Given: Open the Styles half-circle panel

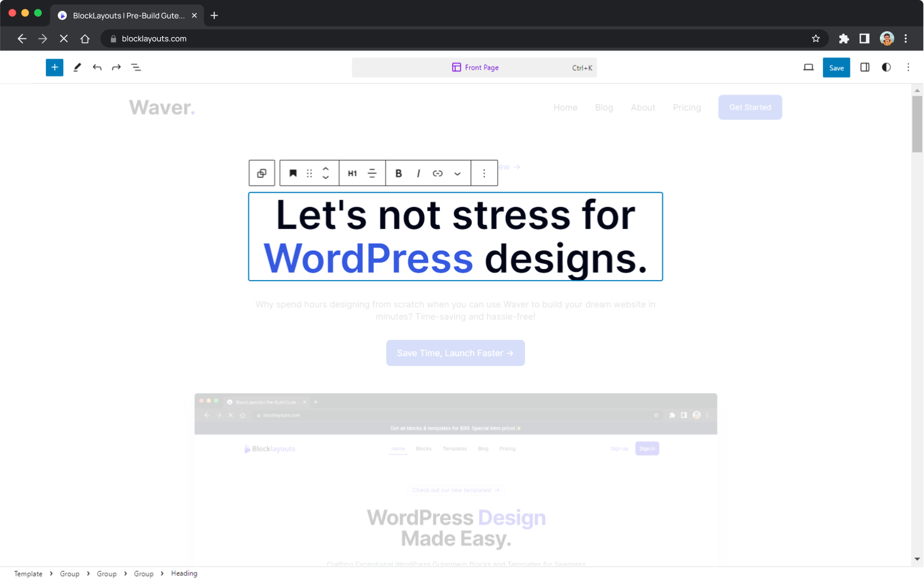Looking at the screenshot, I should pos(886,67).
